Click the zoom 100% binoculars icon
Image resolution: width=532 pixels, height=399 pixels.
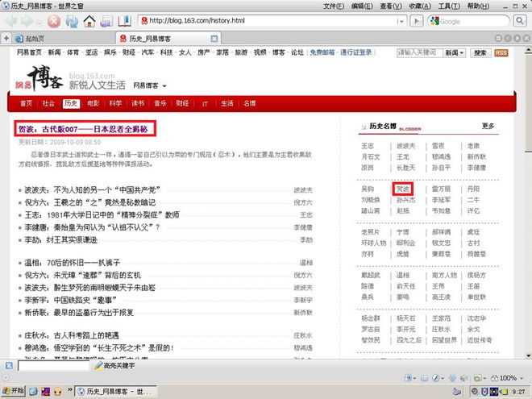tap(495, 378)
